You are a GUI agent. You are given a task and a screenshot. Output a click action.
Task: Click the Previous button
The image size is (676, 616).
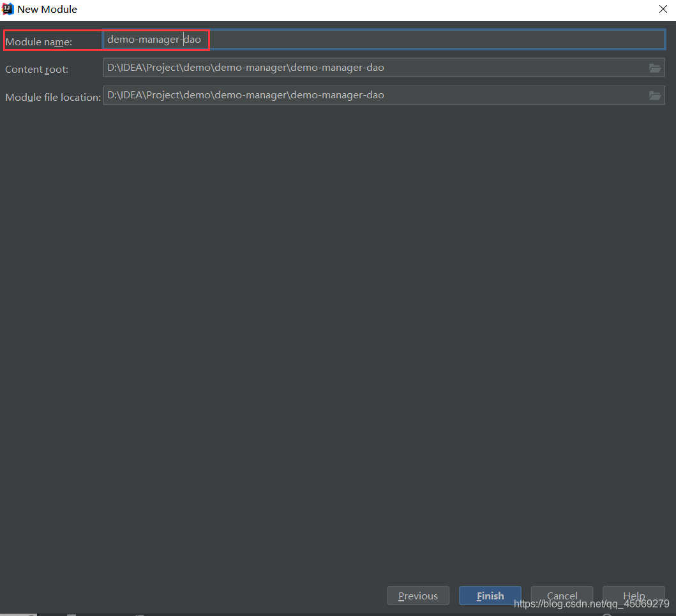pyautogui.click(x=418, y=596)
